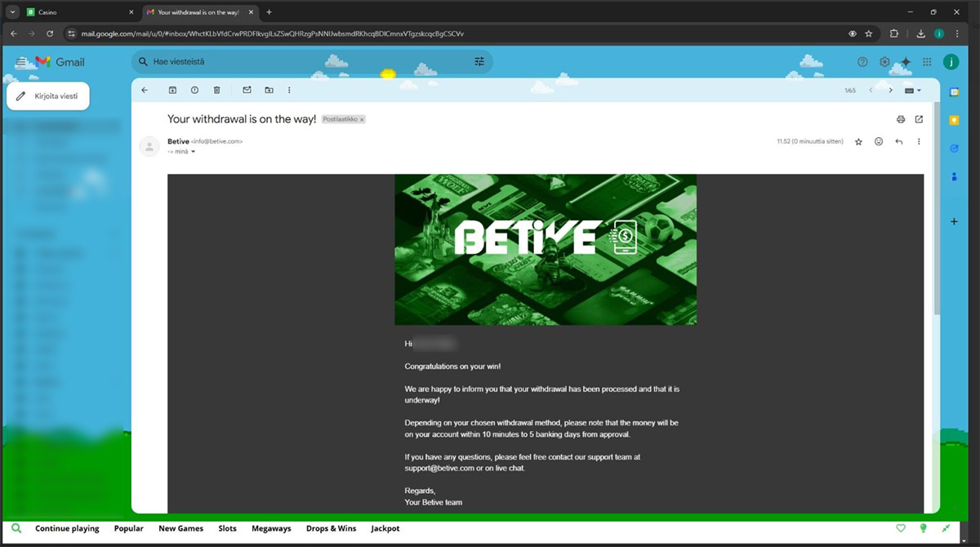Click casino lightbulb icon at bottom
The image size is (980, 547).
tap(924, 528)
